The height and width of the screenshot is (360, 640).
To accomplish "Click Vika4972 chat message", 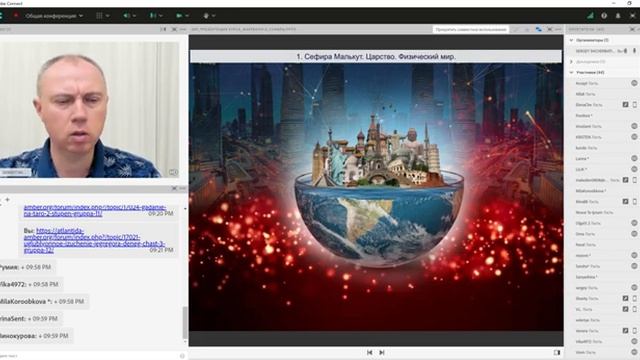I will point(30,284).
